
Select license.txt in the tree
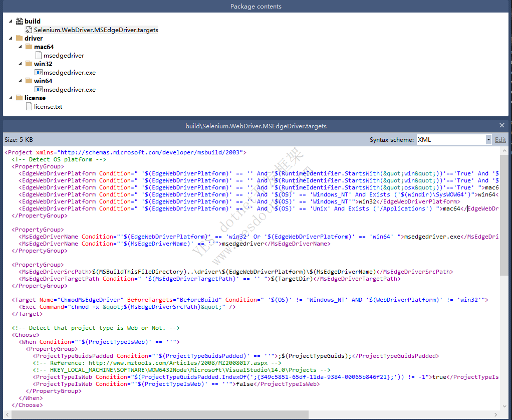point(48,106)
